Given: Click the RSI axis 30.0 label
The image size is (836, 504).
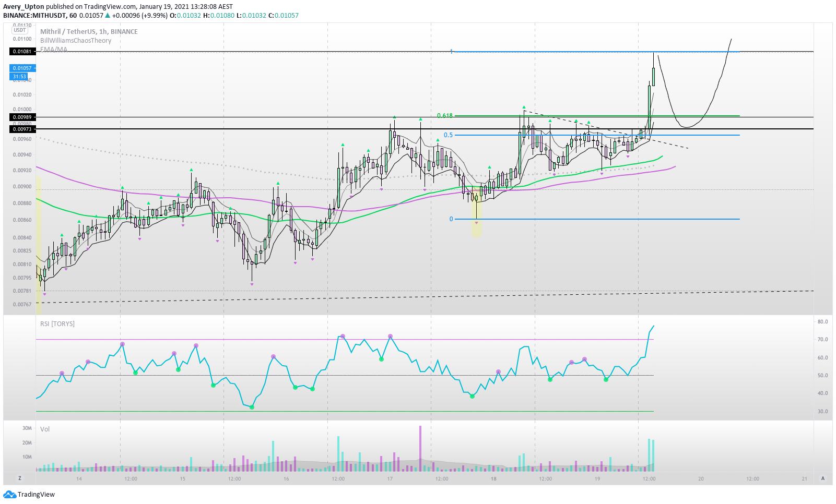Looking at the screenshot, I should point(822,411).
